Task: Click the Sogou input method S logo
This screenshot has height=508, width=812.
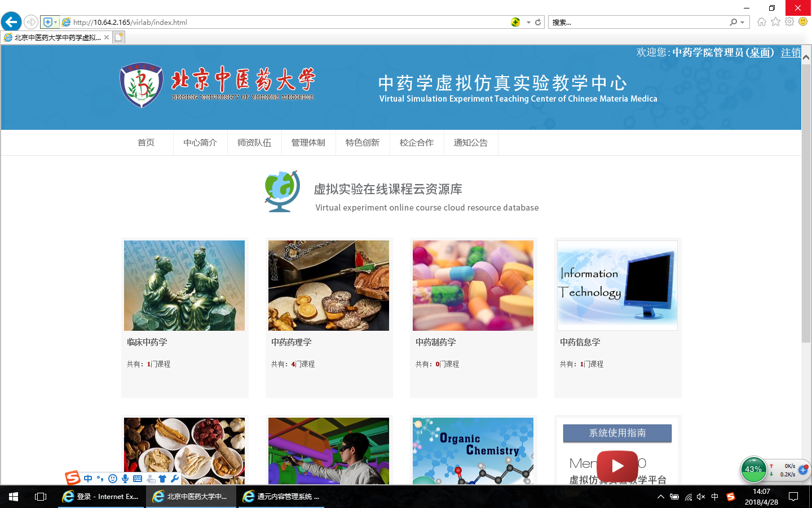Action: pyautogui.click(x=73, y=478)
